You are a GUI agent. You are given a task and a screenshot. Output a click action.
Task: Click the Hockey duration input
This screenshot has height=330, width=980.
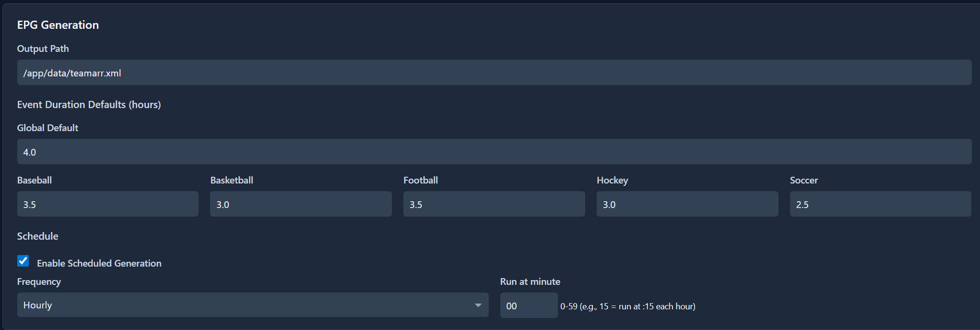(x=687, y=204)
